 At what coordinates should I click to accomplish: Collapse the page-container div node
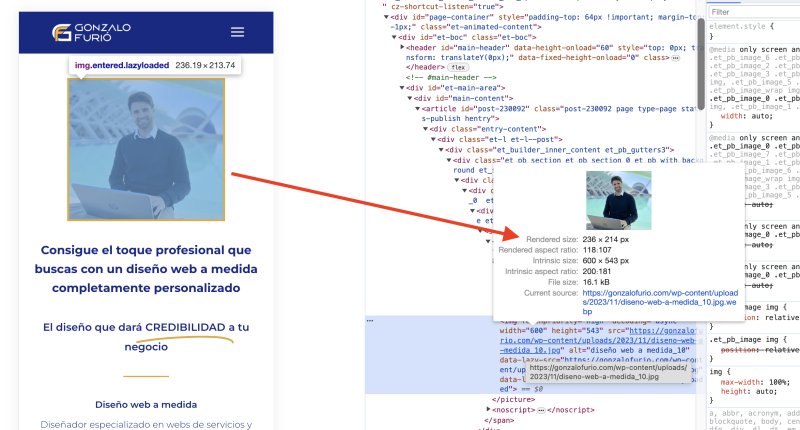tap(385, 17)
